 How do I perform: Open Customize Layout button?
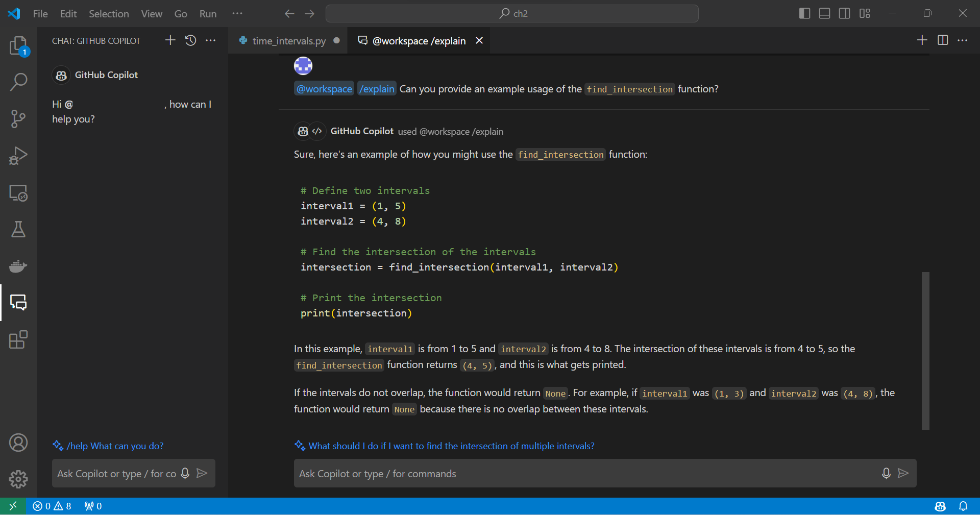[865, 13]
